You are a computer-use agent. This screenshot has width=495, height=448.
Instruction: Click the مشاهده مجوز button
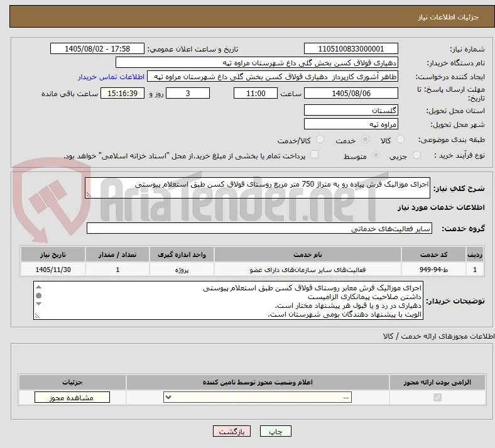click(72, 397)
